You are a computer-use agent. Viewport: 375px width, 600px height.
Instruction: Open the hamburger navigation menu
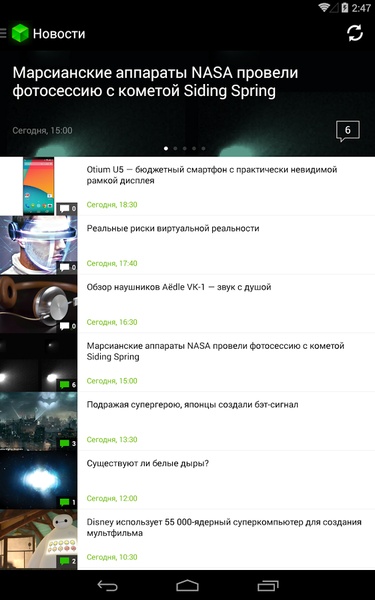tap(3, 33)
